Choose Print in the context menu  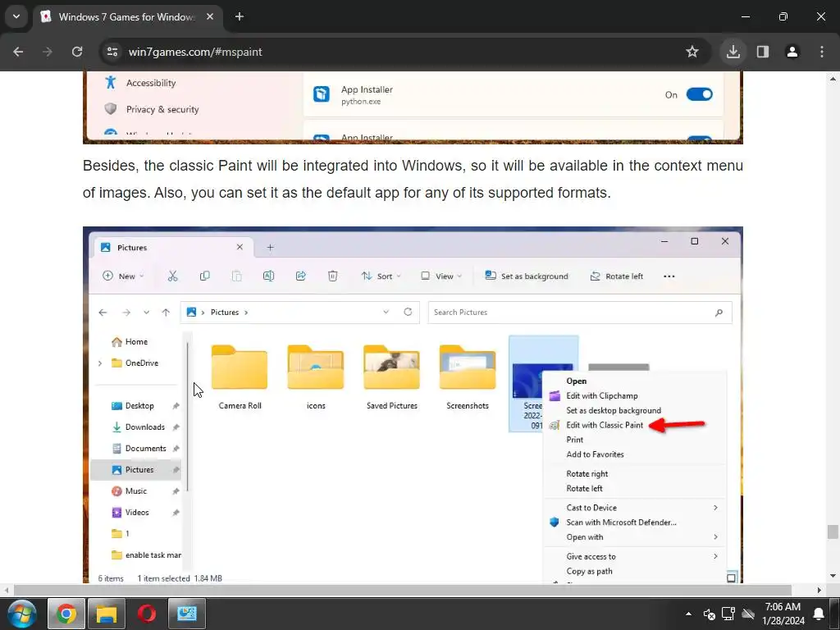click(x=635, y=440)
